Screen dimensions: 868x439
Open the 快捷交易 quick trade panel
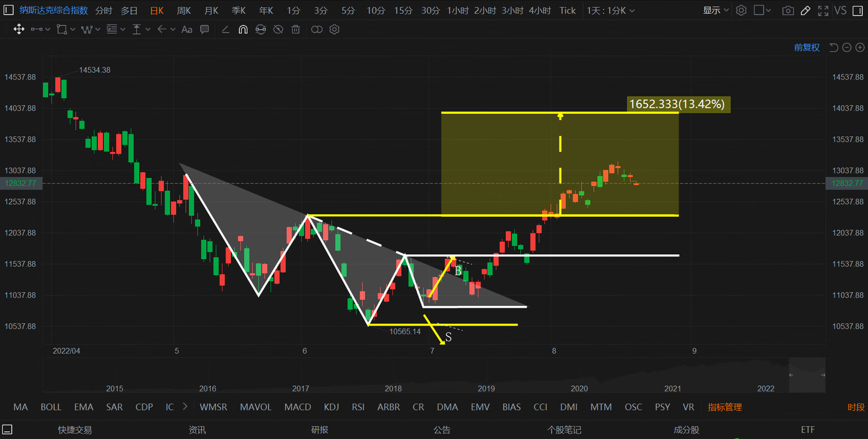coord(75,430)
